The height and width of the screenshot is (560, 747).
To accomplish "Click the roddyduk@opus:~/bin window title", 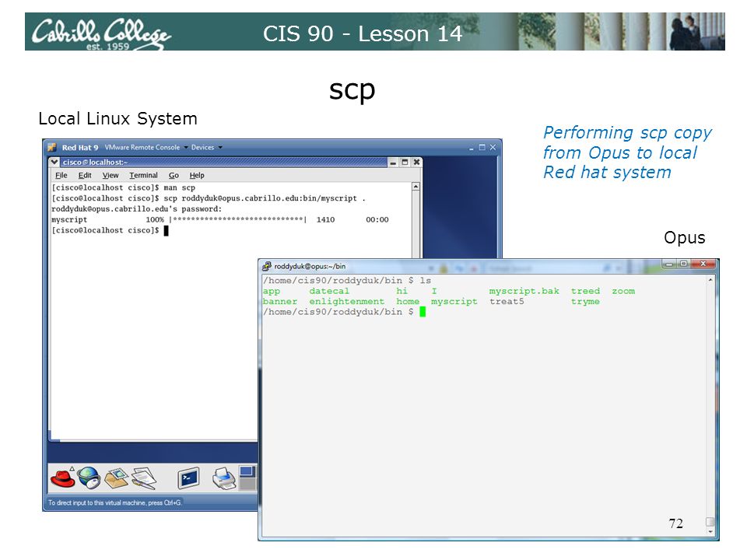I will [x=310, y=266].
